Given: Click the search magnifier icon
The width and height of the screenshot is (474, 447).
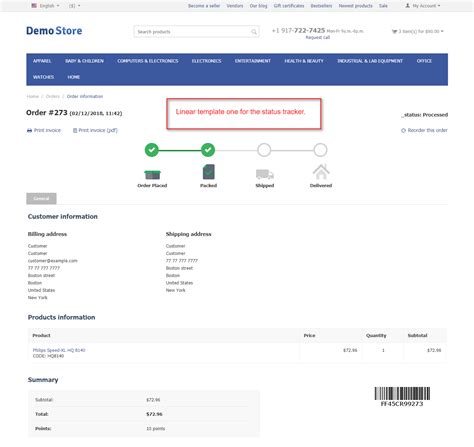Looking at the screenshot, I should (x=254, y=32).
